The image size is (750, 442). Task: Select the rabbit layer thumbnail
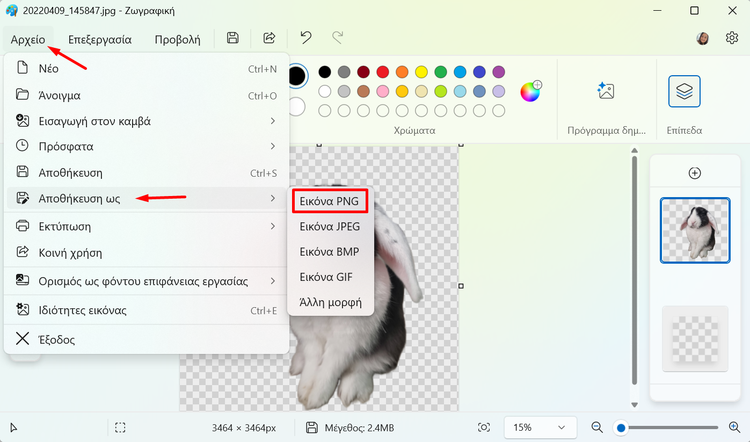tap(695, 231)
